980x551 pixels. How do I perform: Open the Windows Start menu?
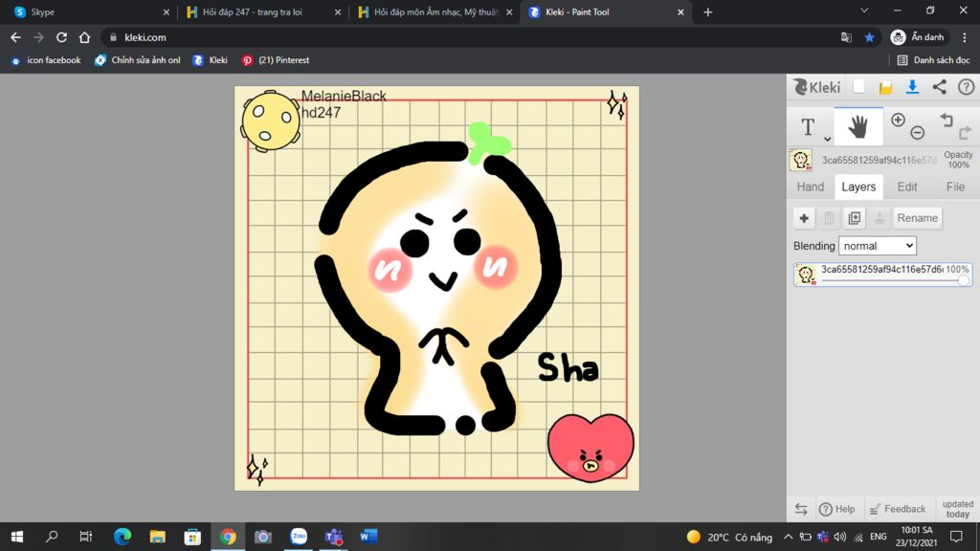coord(17,537)
